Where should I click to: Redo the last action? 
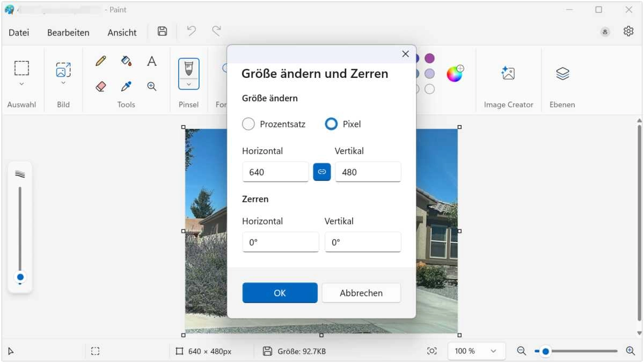(x=216, y=31)
